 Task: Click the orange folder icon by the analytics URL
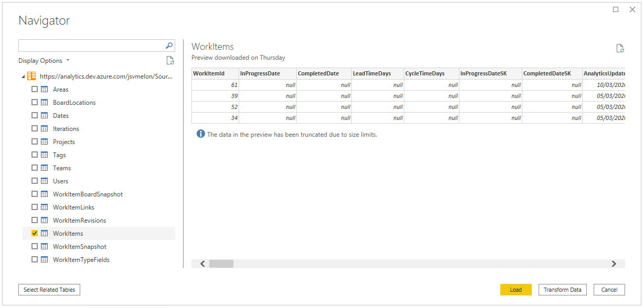point(30,76)
